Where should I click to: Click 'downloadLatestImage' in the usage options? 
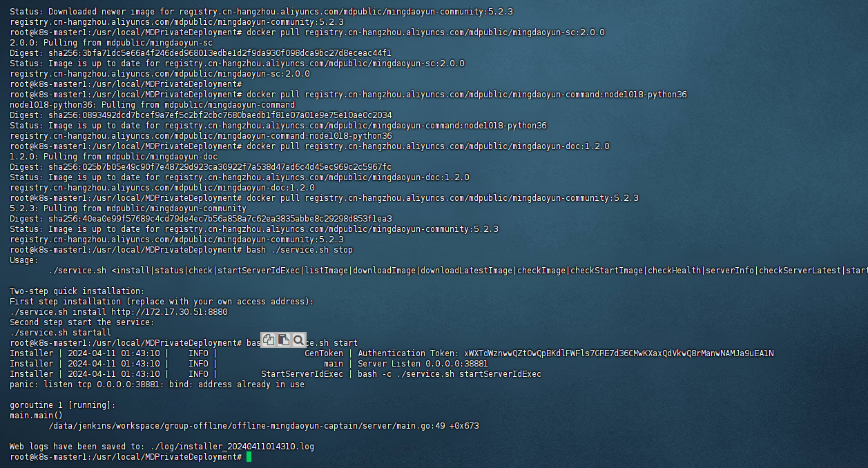[466, 271]
